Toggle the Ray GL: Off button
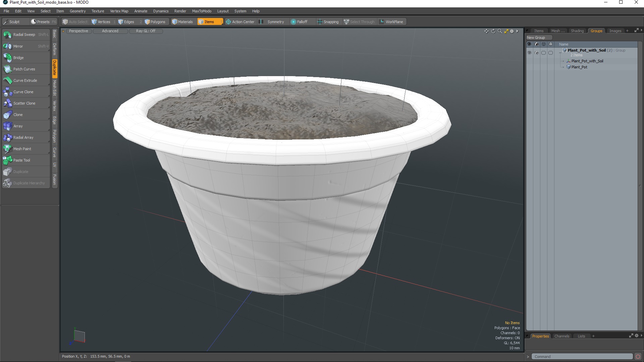Viewport: 644px width, 362px height. tap(146, 31)
